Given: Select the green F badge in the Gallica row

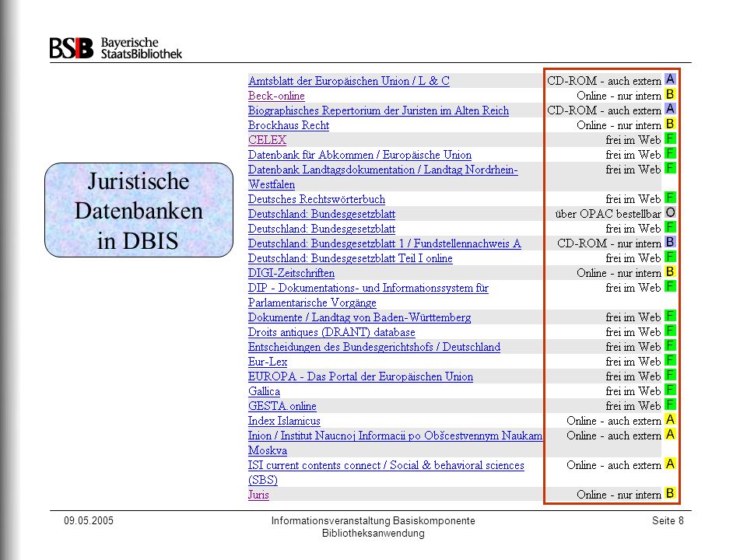Looking at the screenshot, I should coord(670,389).
